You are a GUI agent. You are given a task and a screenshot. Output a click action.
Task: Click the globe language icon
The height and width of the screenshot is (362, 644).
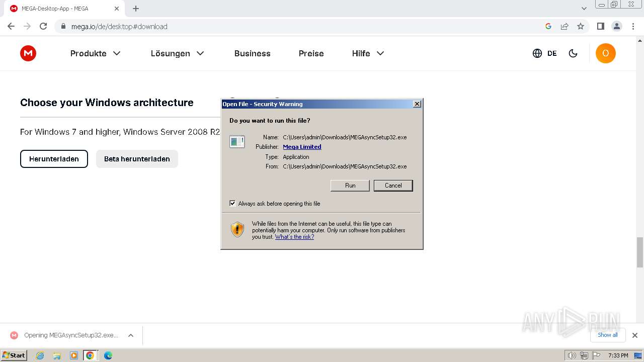coord(537,53)
